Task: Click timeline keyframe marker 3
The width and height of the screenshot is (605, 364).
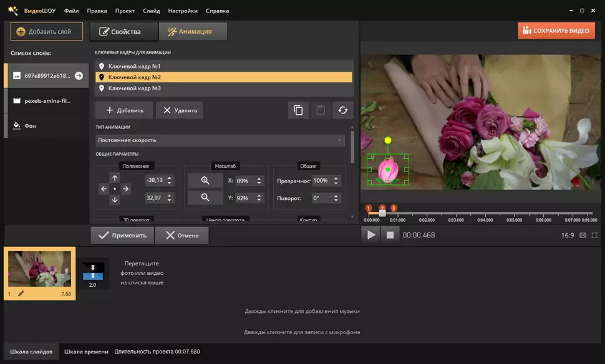Action: click(x=394, y=208)
